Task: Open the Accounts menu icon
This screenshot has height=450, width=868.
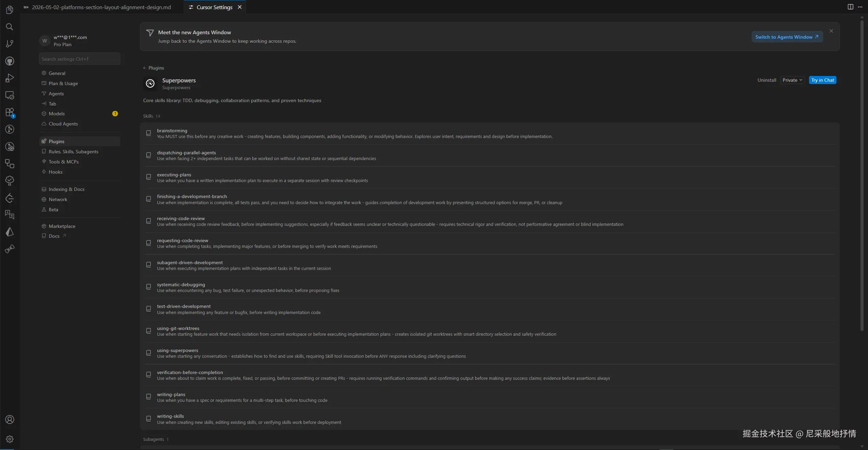Action: click(x=9, y=419)
